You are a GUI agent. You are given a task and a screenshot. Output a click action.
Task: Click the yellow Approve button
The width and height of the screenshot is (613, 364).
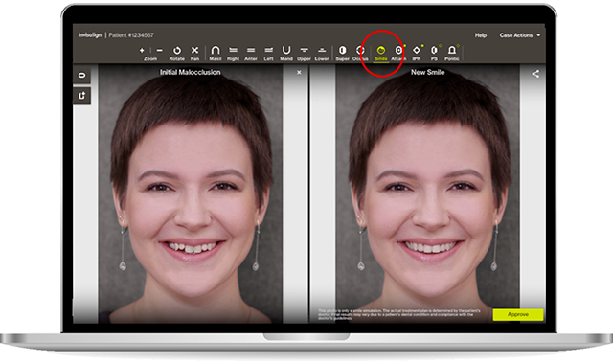pos(518,314)
